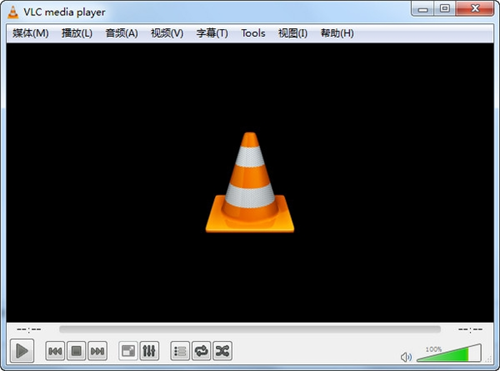This screenshot has width=500, height=371.
Task: Click the remaining time display on right
Action: (470, 329)
